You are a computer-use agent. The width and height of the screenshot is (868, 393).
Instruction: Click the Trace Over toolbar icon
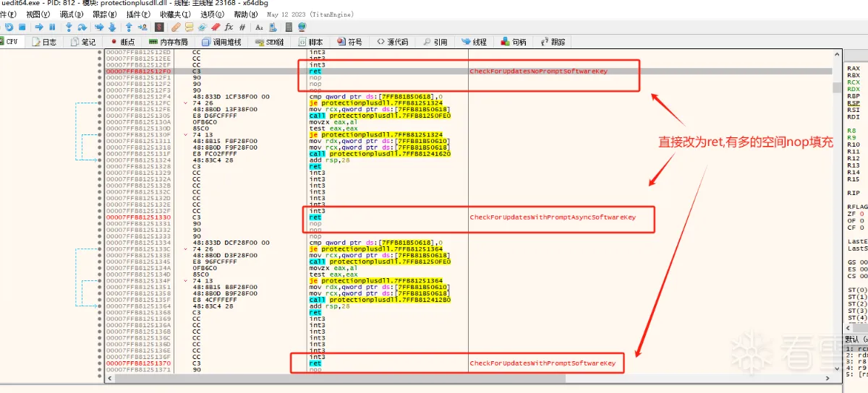pyautogui.click(x=112, y=27)
